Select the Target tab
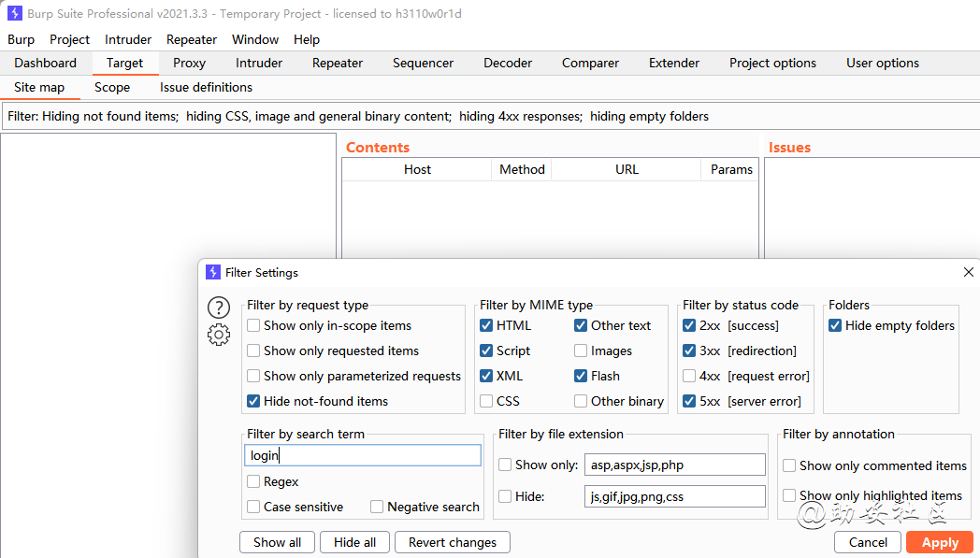The image size is (980, 558). coord(124,64)
